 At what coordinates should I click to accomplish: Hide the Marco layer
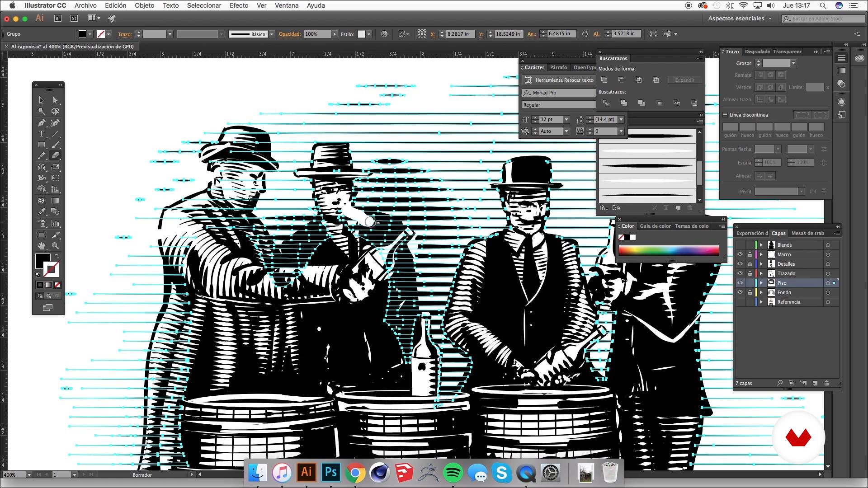[740, 254]
